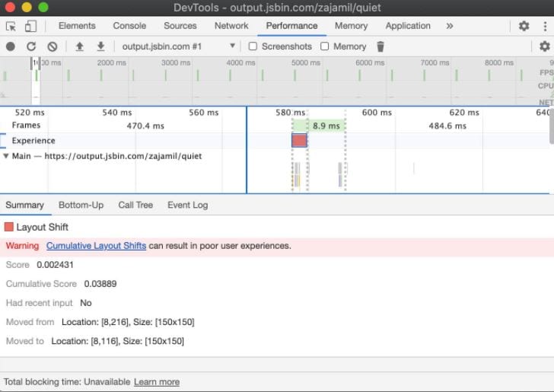
Task: Select the 484.6 ms frame
Action: pyautogui.click(x=447, y=126)
